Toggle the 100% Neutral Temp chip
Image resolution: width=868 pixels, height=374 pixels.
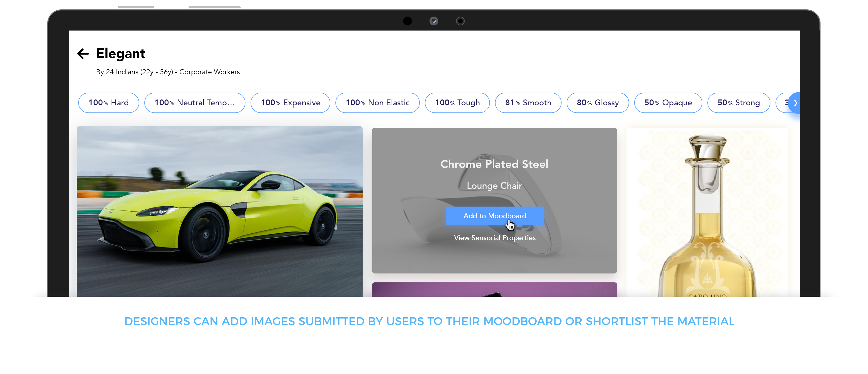(194, 103)
